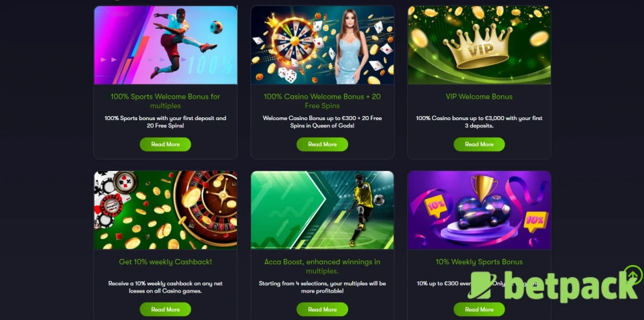Click Read More under Weekly Sports Bonus
This screenshot has width=644, height=320.
click(479, 309)
